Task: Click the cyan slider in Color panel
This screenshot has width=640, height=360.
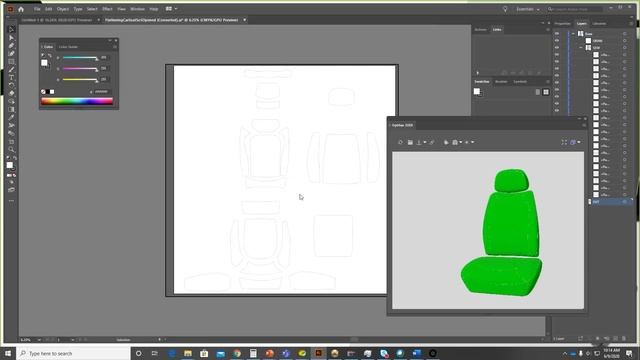Action: click(x=80, y=58)
